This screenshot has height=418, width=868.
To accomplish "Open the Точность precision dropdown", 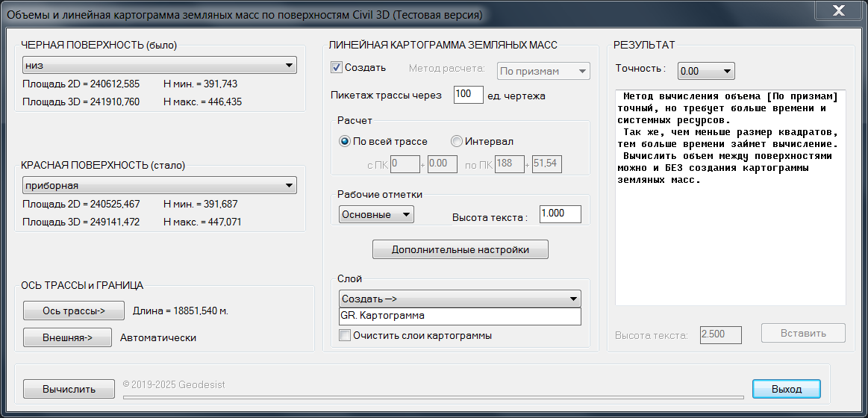I will 706,71.
